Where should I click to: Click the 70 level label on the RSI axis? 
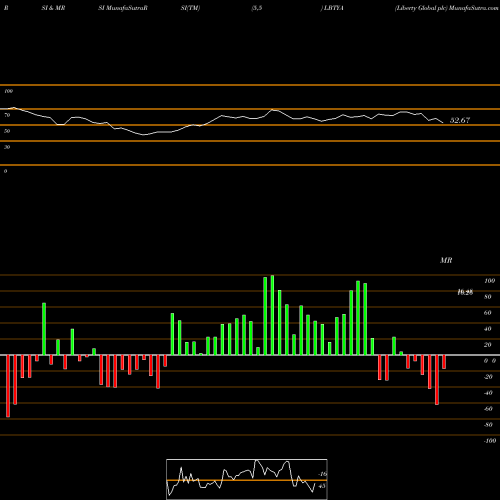(x=7, y=115)
